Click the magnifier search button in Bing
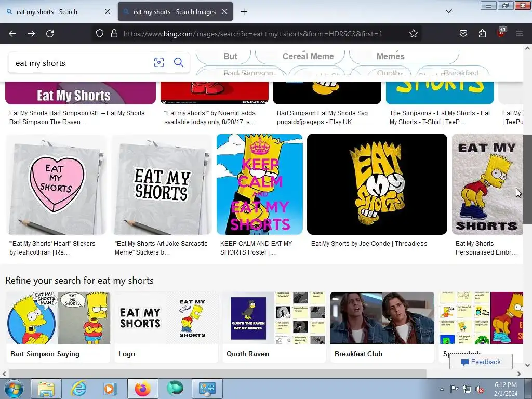 179,62
